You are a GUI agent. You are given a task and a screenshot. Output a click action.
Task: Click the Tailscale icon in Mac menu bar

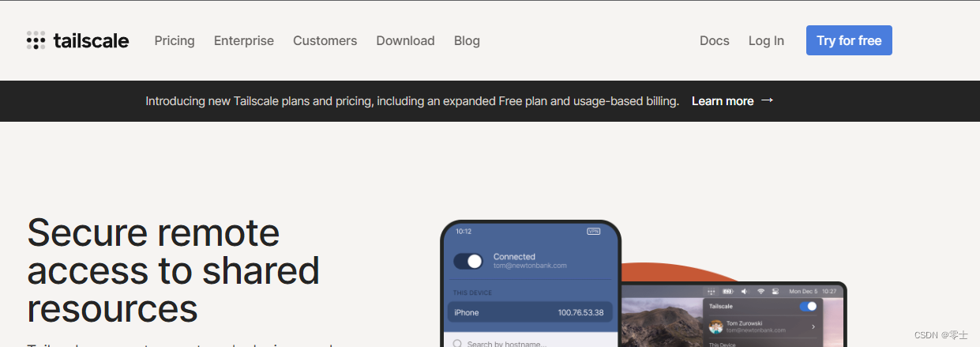712,291
